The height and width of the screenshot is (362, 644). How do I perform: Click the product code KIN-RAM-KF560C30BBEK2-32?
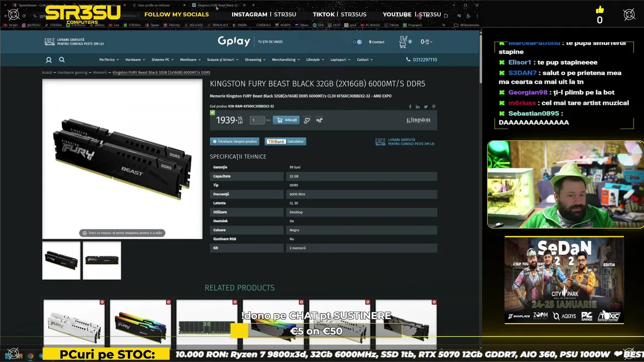point(251,107)
